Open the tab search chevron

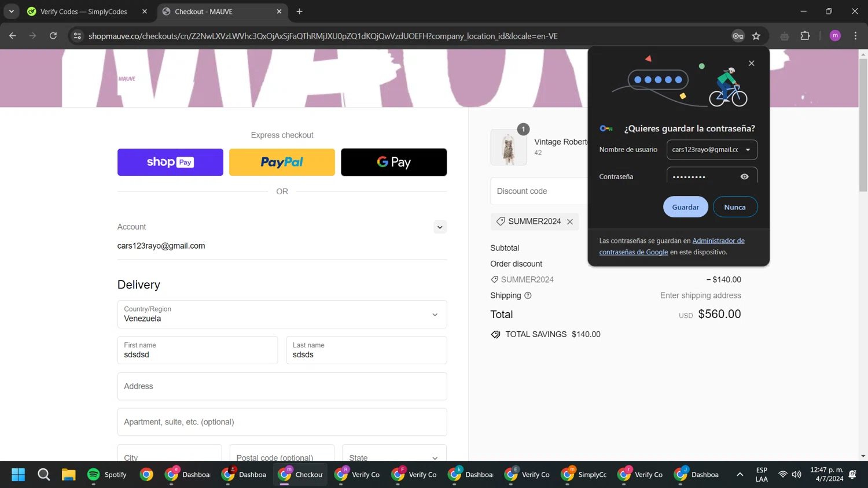[12, 12]
